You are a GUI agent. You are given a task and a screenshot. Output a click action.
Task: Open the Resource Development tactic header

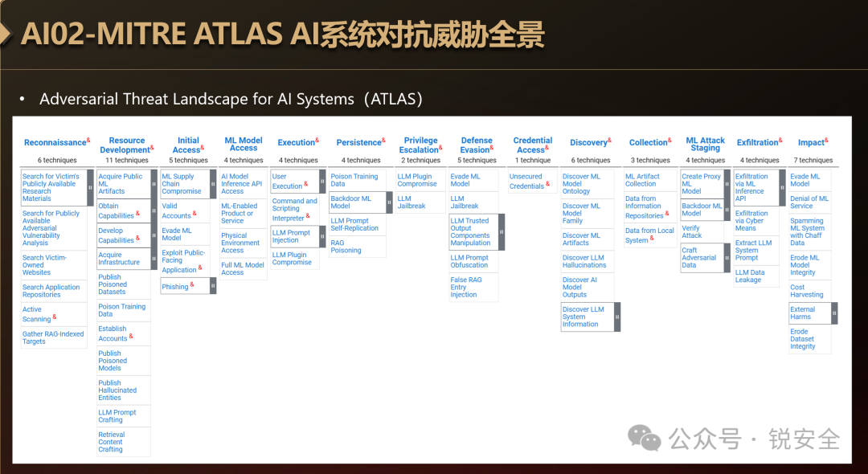(127, 145)
